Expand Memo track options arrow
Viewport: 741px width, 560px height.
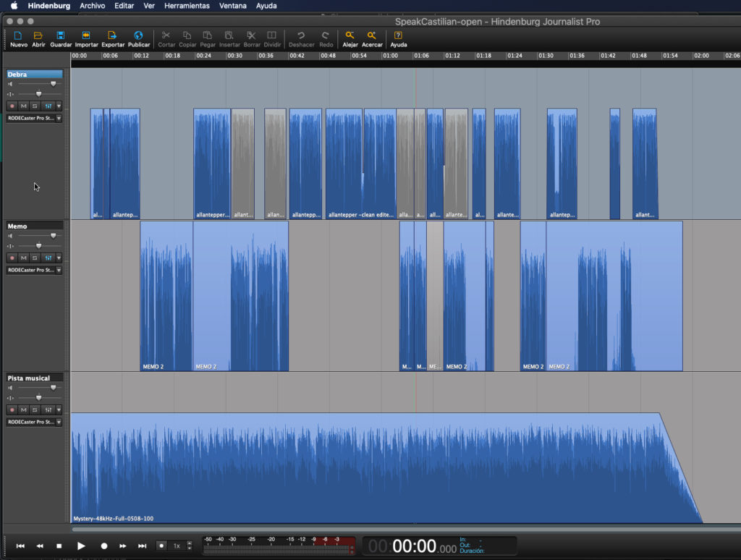click(x=59, y=258)
